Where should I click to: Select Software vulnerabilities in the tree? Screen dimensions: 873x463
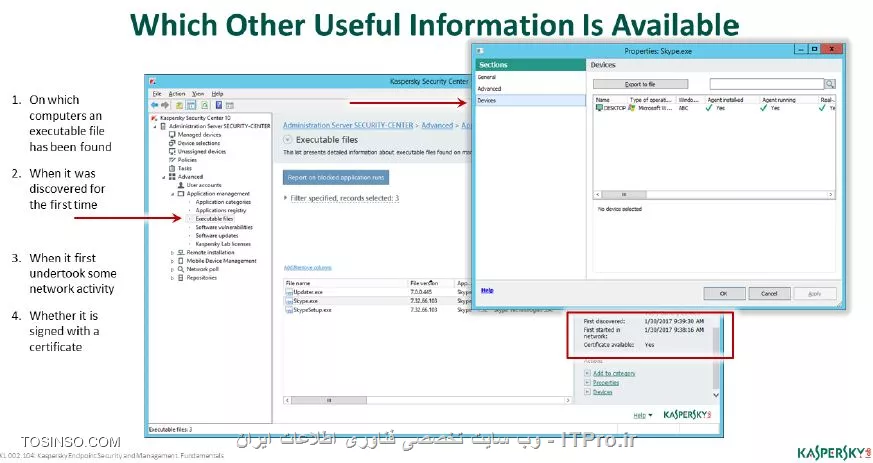tap(224, 227)
